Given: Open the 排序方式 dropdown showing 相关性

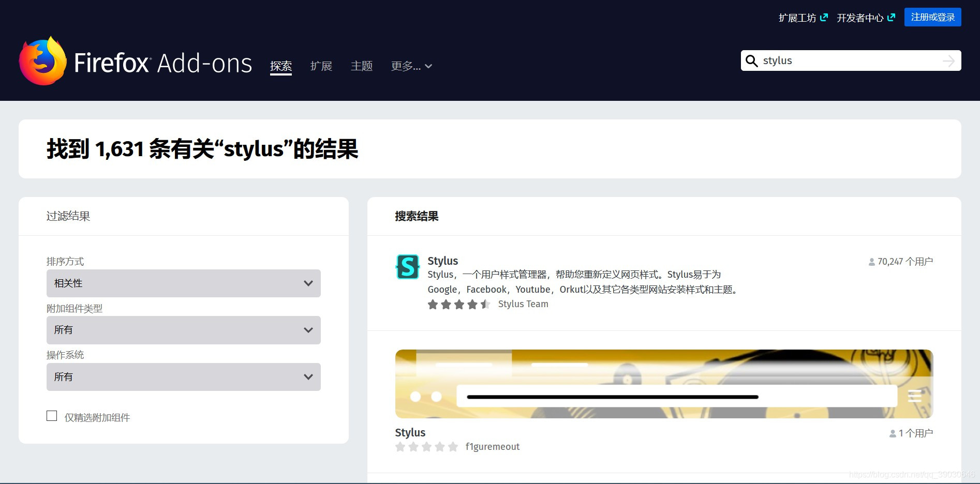Looking at the screenshot, I should pyautogui.click(x=184, y=283).
